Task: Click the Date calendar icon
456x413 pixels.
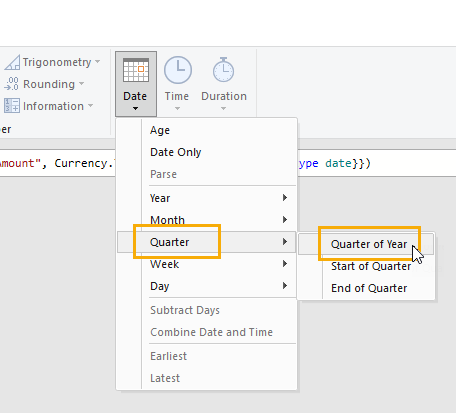Action: [136, 70]
